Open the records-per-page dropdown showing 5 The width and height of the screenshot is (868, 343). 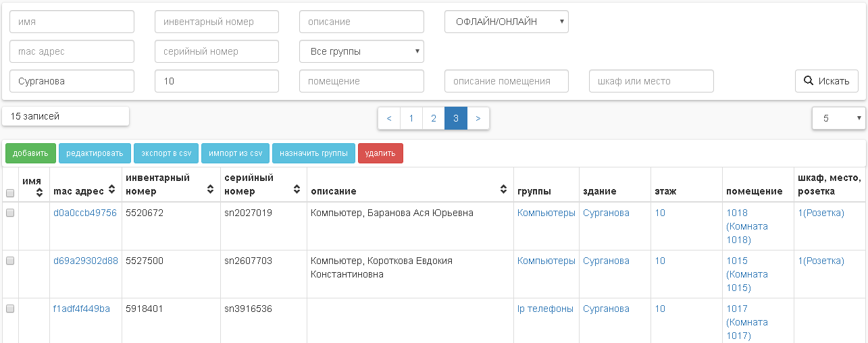[838, 118]
